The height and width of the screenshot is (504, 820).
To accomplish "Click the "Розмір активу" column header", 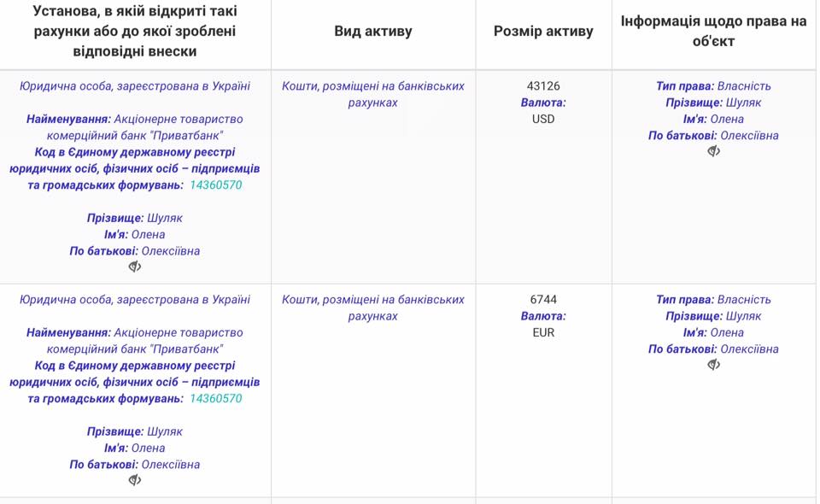I will 543,32.
